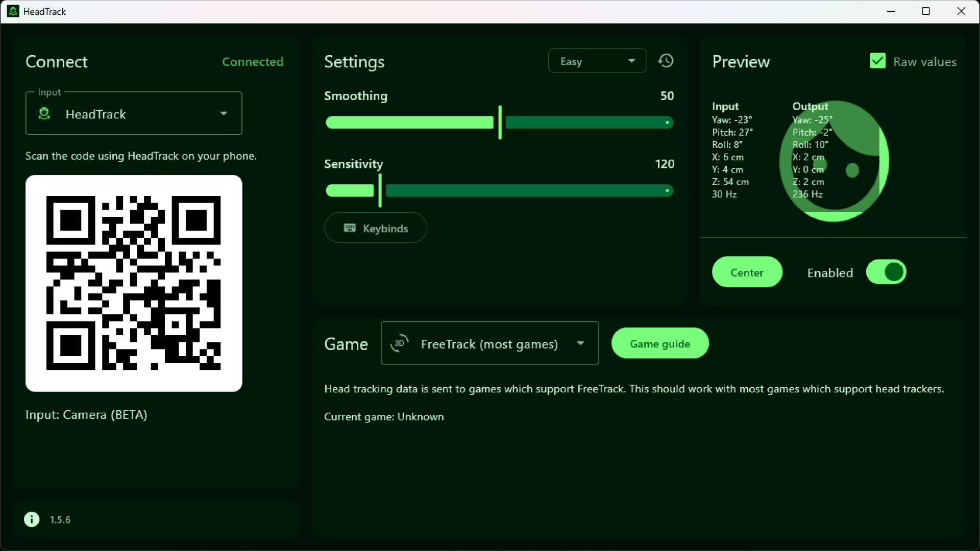Open the Keybinds settings
Screen dimensions: 980x551
click(375, 228)
